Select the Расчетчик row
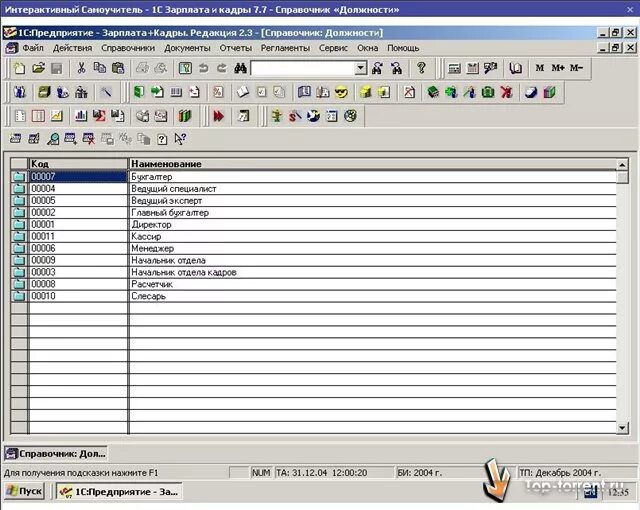Image resolution: width=640 pixels, height=510 pixels. tap(313, 284)
